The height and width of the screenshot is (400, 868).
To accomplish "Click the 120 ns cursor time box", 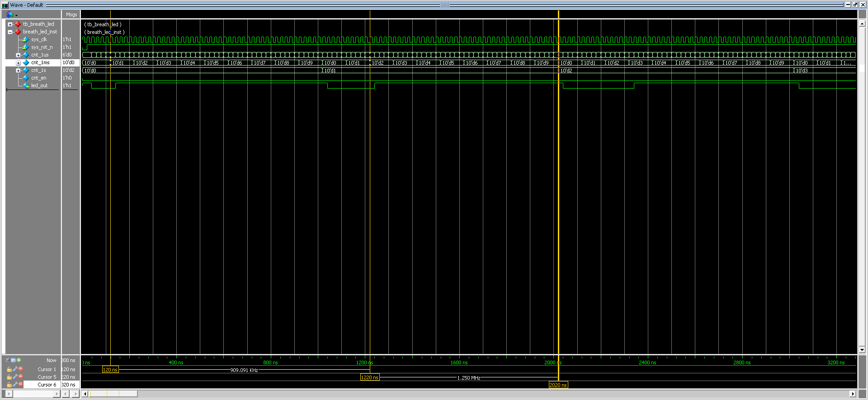I will [x=110, y=370].
